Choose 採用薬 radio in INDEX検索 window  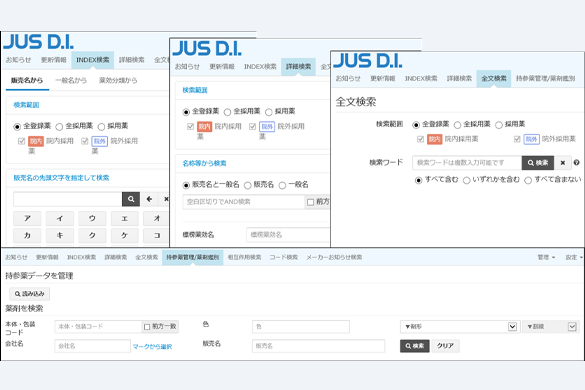coord(101,127)
